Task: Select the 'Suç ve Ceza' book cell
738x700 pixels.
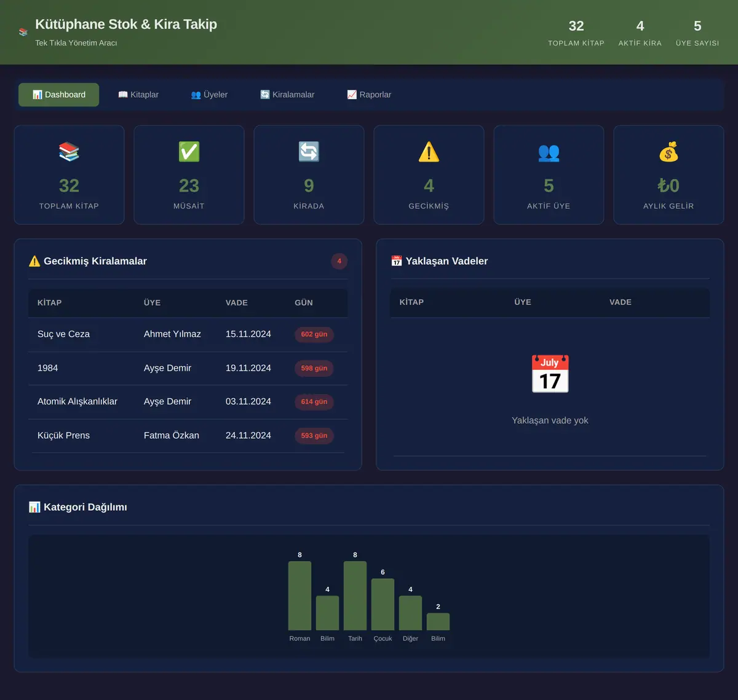Action: click(x=63, y=334)
